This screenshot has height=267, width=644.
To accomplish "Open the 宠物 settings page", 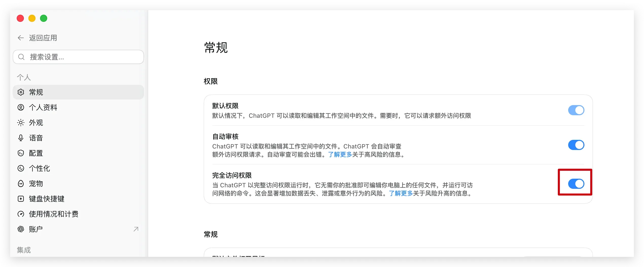I will (x=78, y=183).
